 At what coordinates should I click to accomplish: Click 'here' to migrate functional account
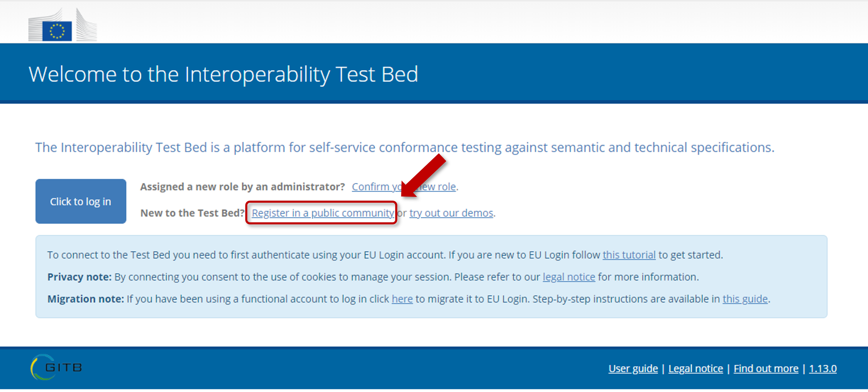click(402, 299)
